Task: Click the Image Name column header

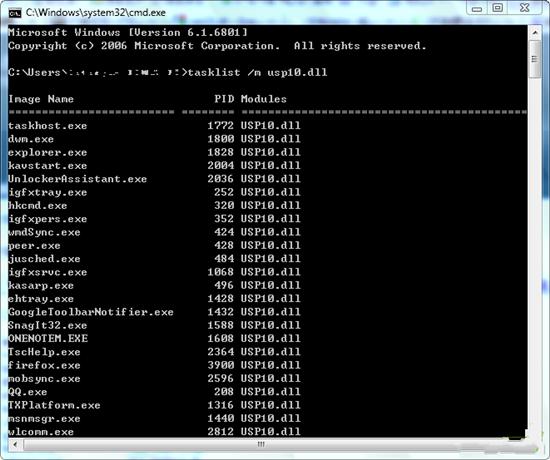Action: click(41, 99)
